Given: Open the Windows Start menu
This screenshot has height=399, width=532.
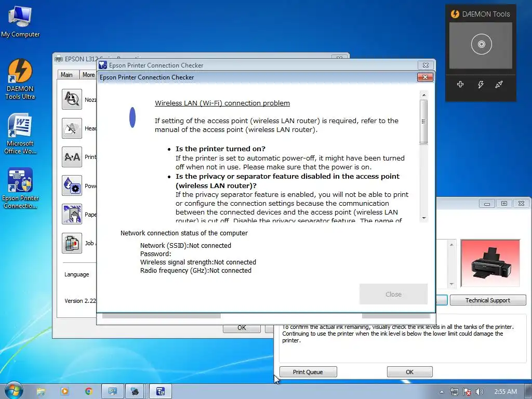Looking at the screenshot, I should click(x=14, y=390).
